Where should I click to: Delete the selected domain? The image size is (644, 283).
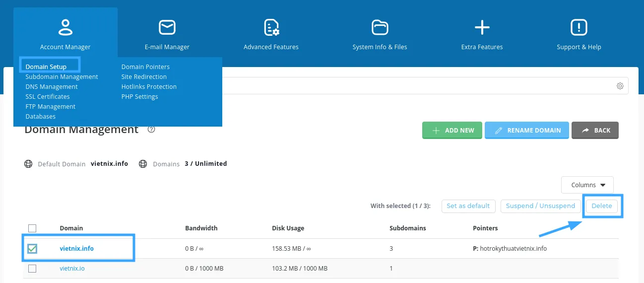click(602, 206)
